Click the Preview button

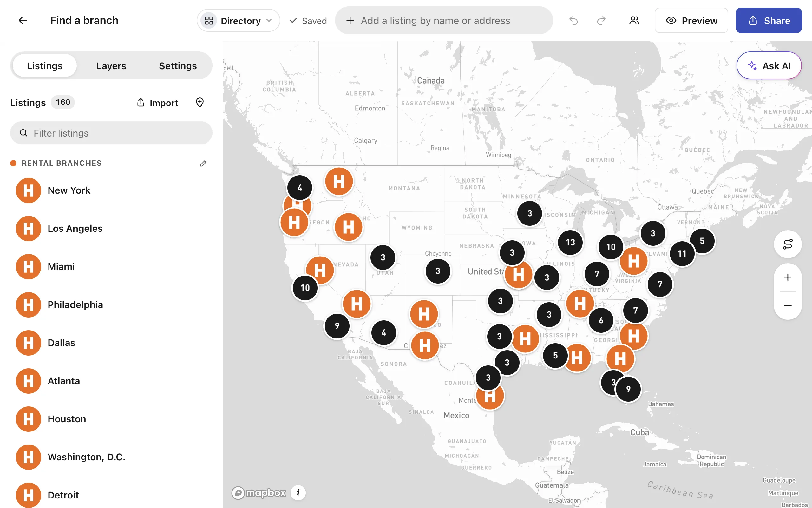[691, 21]
